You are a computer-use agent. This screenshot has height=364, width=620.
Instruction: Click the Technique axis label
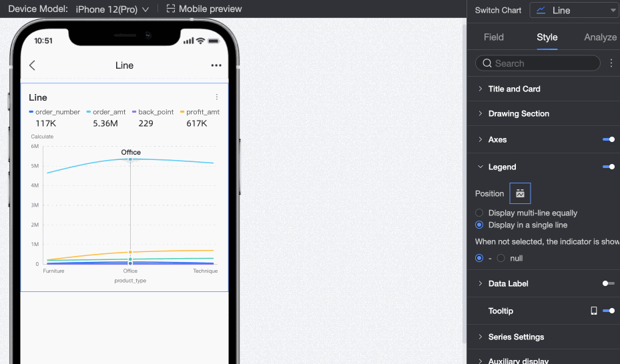pyautogui.click(x=205, y=271)
